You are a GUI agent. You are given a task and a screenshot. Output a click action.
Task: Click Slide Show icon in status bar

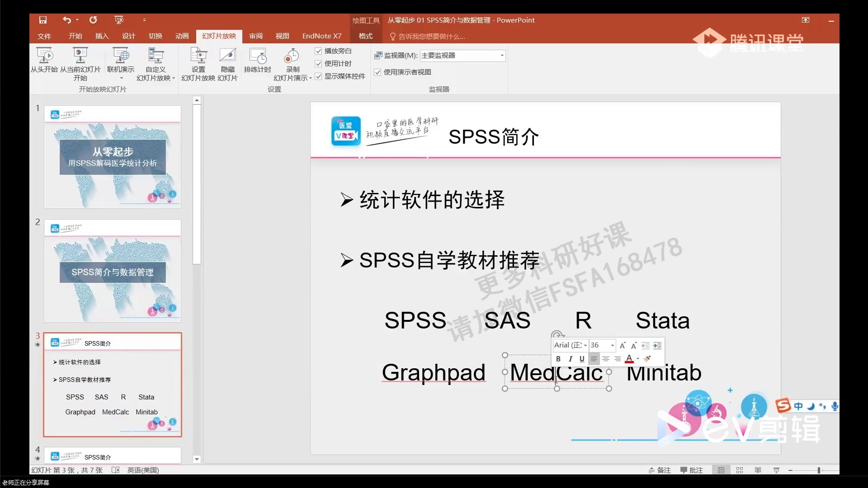click(776, 470)
